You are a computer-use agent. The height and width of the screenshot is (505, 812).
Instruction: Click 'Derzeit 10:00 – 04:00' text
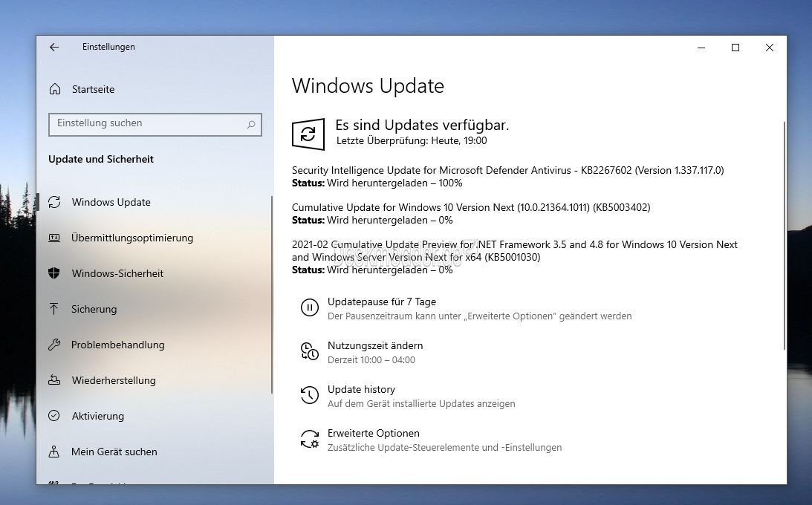click(371, 360)
